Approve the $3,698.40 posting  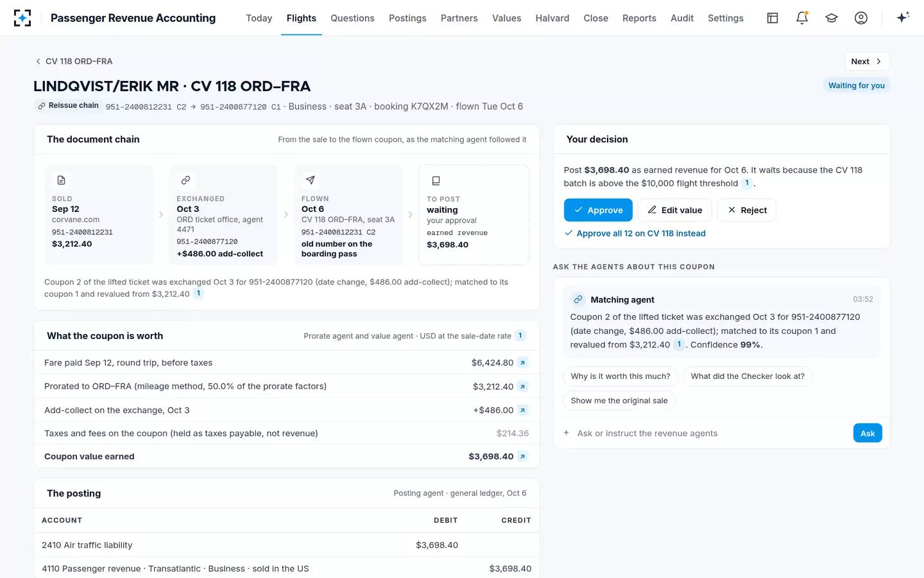point(598,210)
